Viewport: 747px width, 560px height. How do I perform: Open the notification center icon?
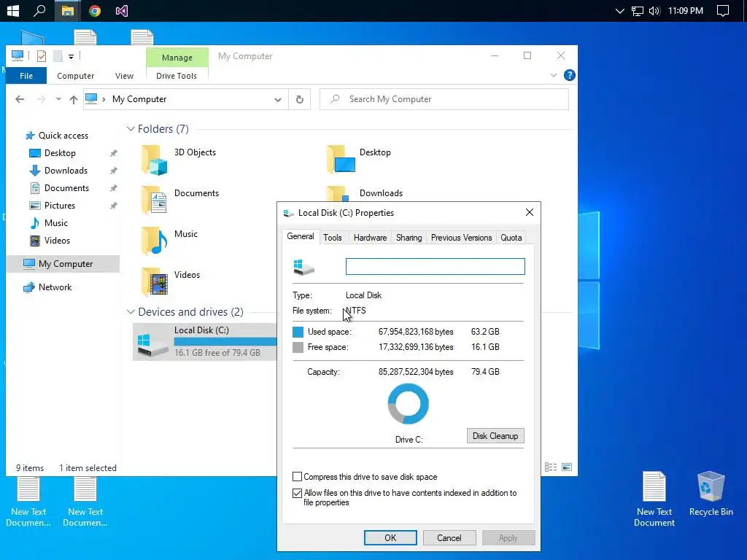click(723, 10)
